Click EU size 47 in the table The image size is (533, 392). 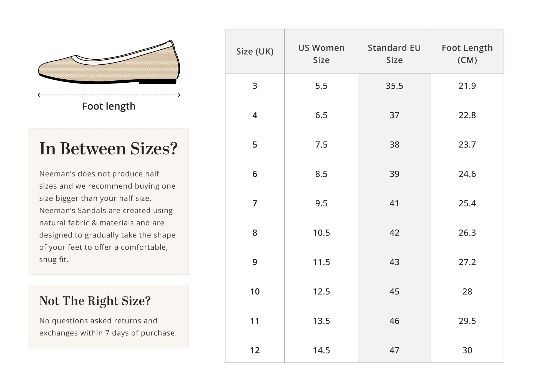pyautogui.click(x=394, y=350)
